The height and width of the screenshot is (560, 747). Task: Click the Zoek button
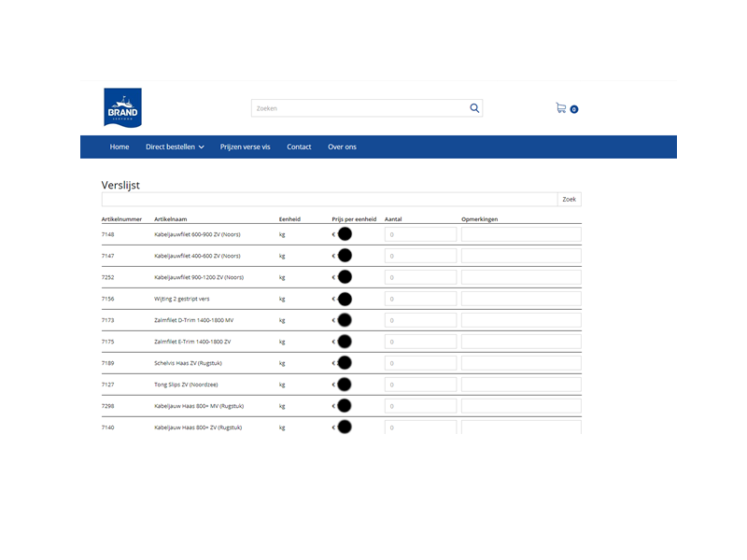(570, 199)
